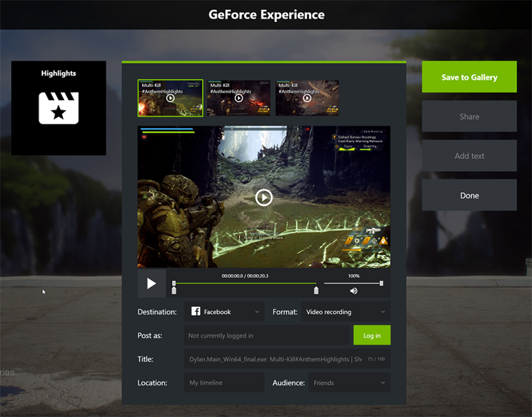Image resolution: width=532 pixels, height=417 pixels.
Task: Click the Save to Gallery button
Action: (x=469, y=76)
